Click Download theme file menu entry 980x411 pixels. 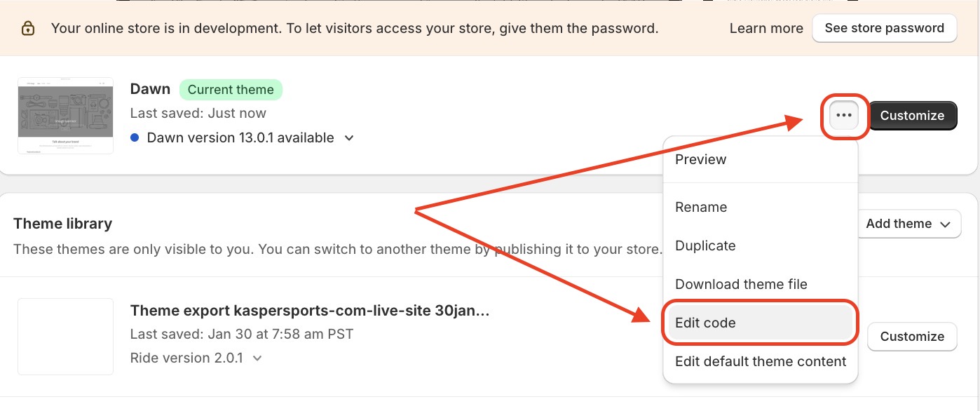pos(741,284)
